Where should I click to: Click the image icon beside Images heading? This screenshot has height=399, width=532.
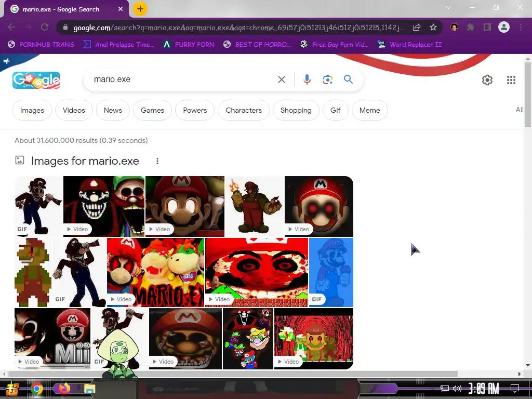point(20,160)
